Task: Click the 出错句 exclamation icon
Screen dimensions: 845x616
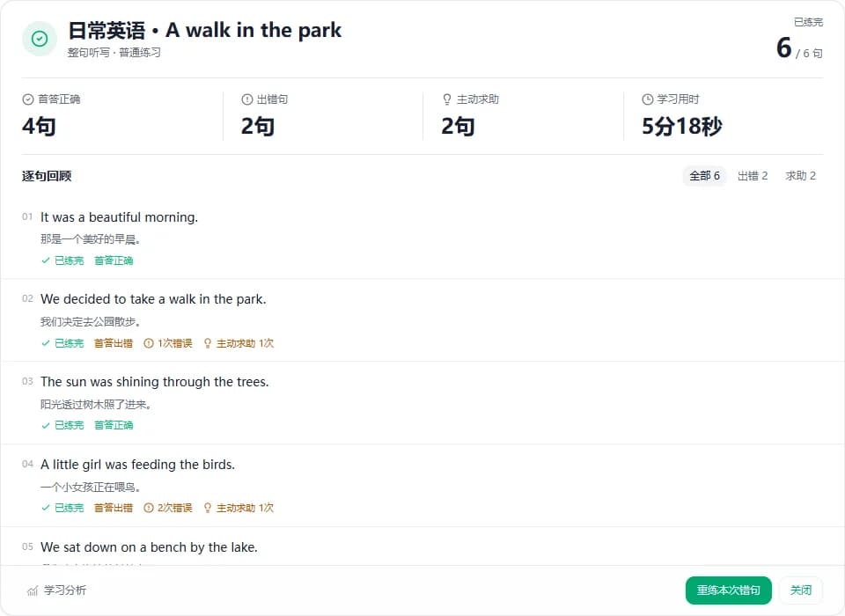Action: [x=246, y=99]
